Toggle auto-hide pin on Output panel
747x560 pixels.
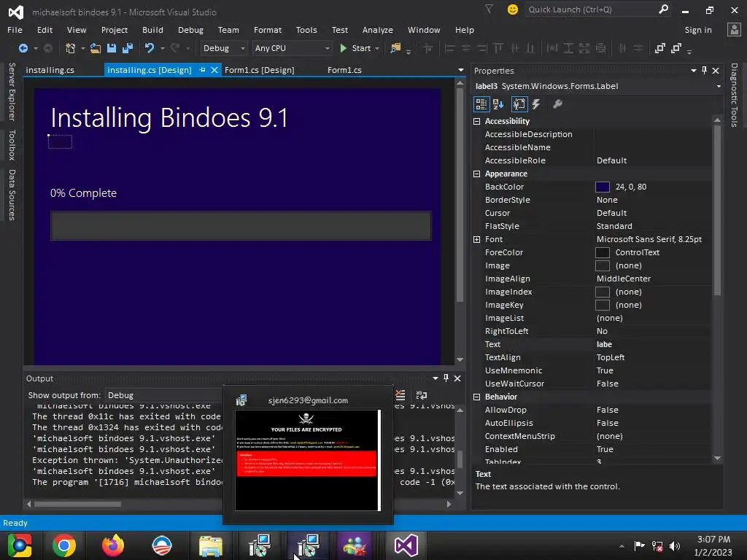tap(446, 378)
